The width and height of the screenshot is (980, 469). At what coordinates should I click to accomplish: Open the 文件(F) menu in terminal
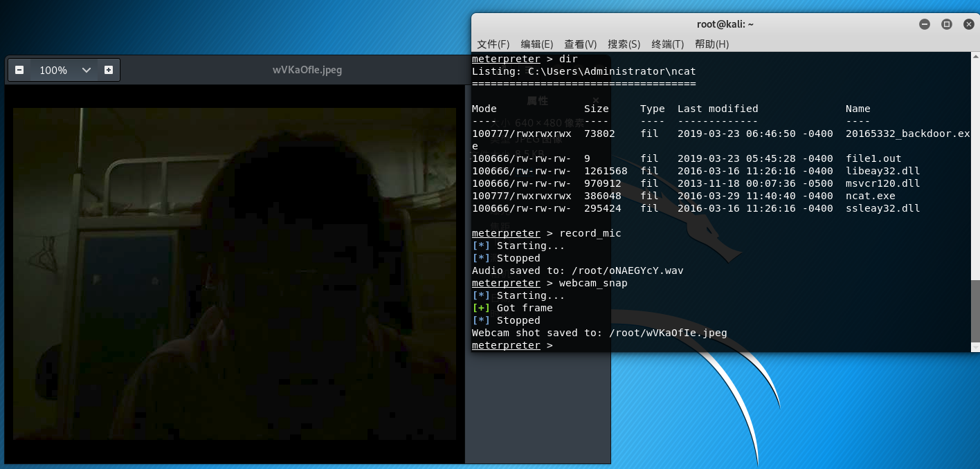[493, 44]
